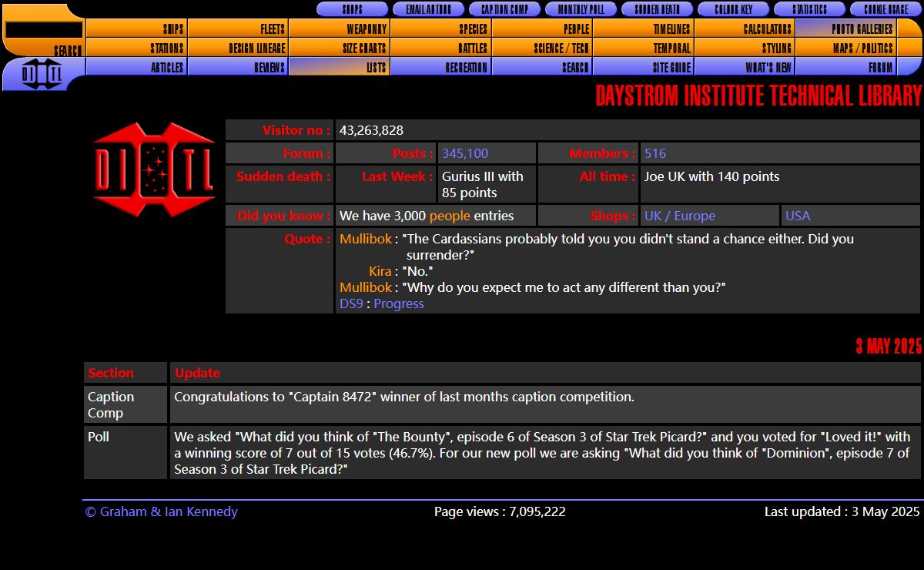Image resolution: width=924 pixels, height=570 pixels.
Task: Go to the Weaponry section
Action: coord(339,28)
